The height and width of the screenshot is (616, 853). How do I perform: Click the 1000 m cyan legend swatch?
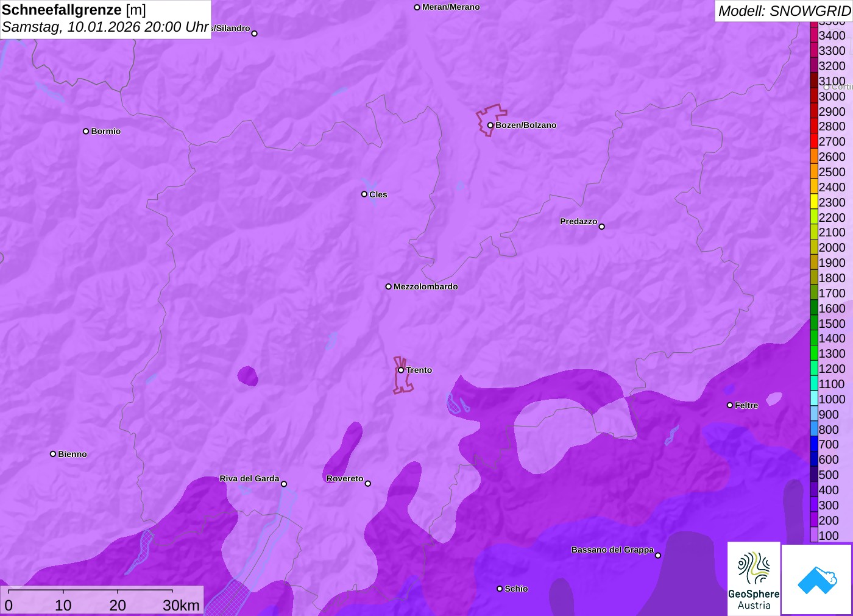pyautogui.click(x=814, y=398)
